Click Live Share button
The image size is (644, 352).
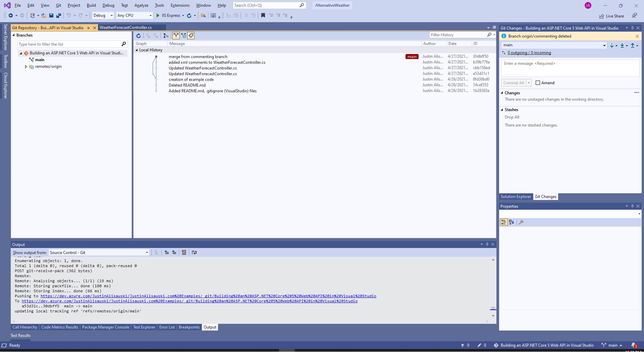(612, 16)
